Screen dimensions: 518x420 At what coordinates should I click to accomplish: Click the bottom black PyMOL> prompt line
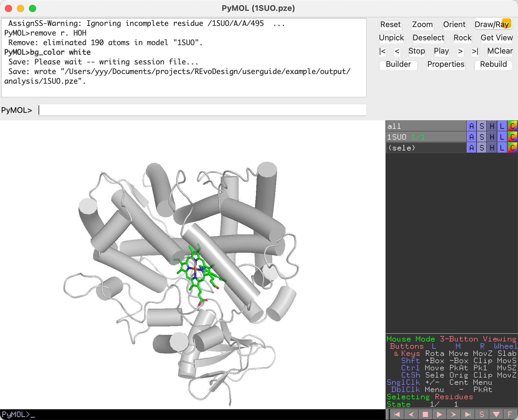click(193, 414)
